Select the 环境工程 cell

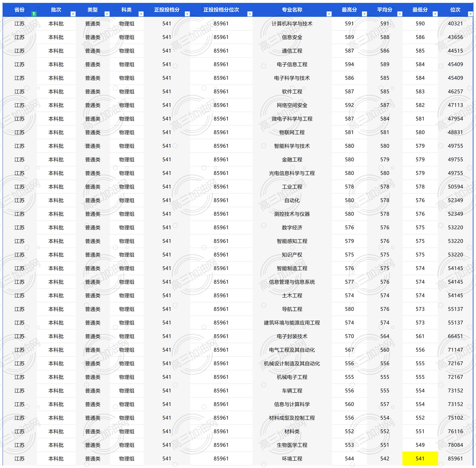tap(292, 459)
